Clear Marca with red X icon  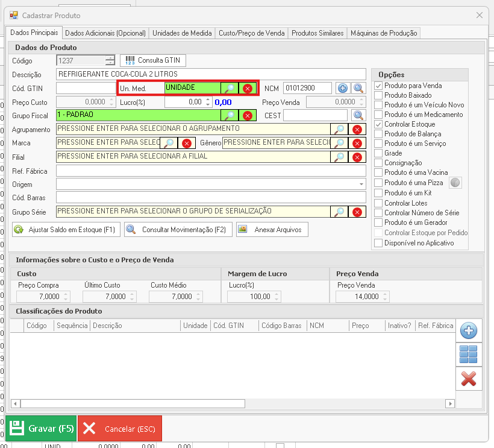click(187, 143)
